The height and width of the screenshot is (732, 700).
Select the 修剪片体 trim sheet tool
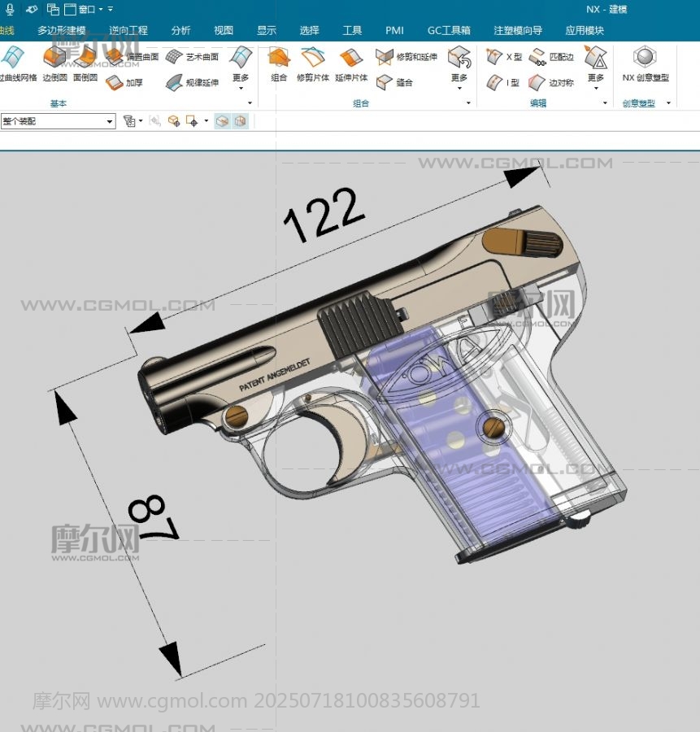313,64
